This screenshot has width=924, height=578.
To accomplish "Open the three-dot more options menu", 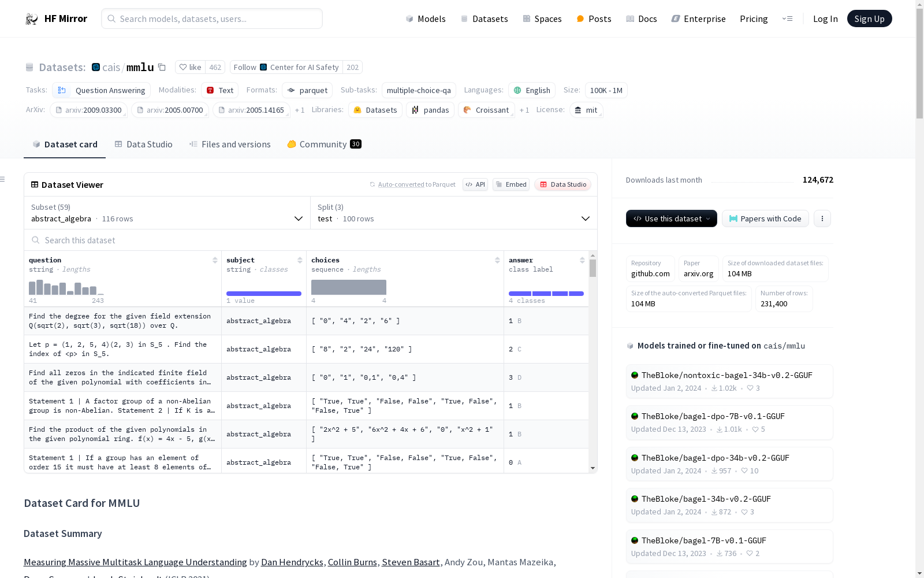I will click(822, 218).
